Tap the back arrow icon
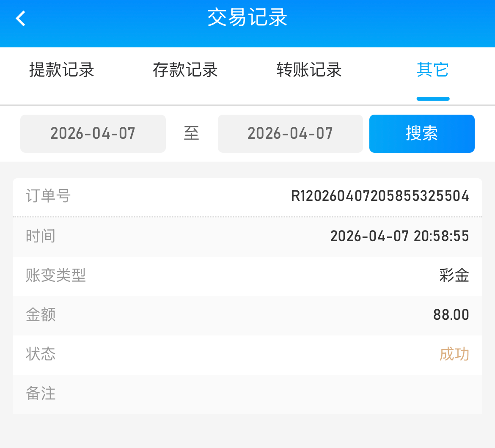This screenshot has width=495, height=448. click(x=21, y=19)
